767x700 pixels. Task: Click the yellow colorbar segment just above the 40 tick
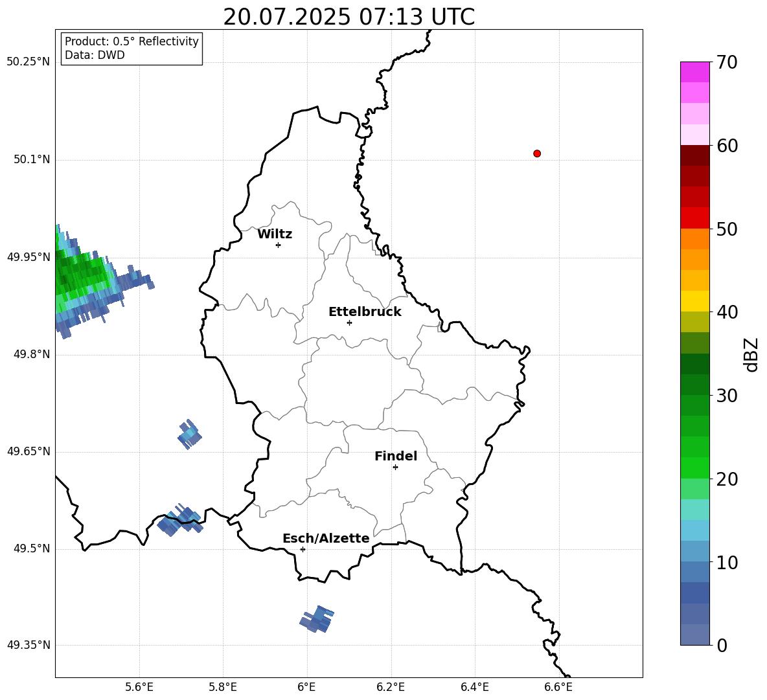tap(694, 301)
